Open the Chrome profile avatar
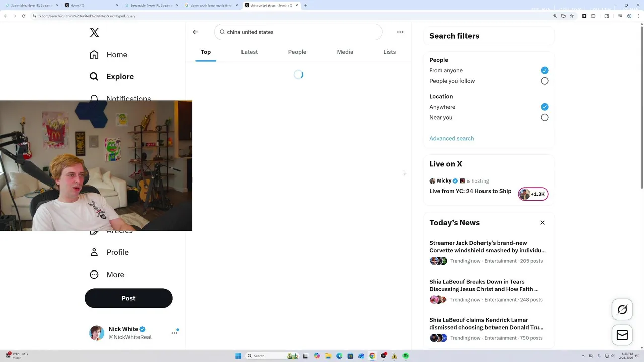 tap(629, 16)
